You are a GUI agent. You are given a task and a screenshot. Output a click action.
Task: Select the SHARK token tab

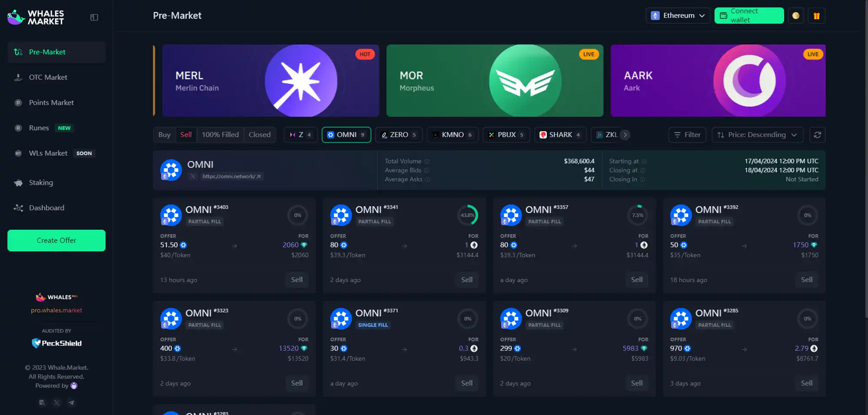[x=560, y=135]
